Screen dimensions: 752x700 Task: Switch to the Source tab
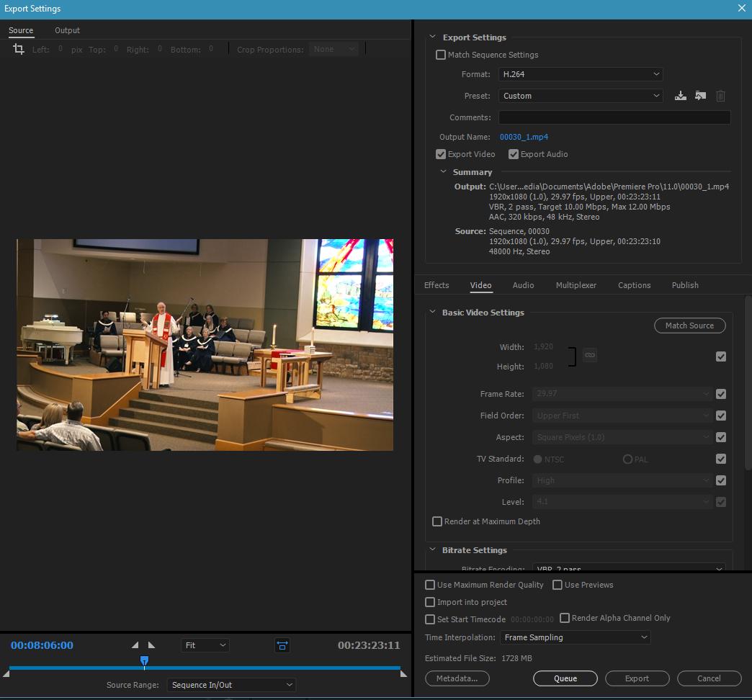pos(21,30)
